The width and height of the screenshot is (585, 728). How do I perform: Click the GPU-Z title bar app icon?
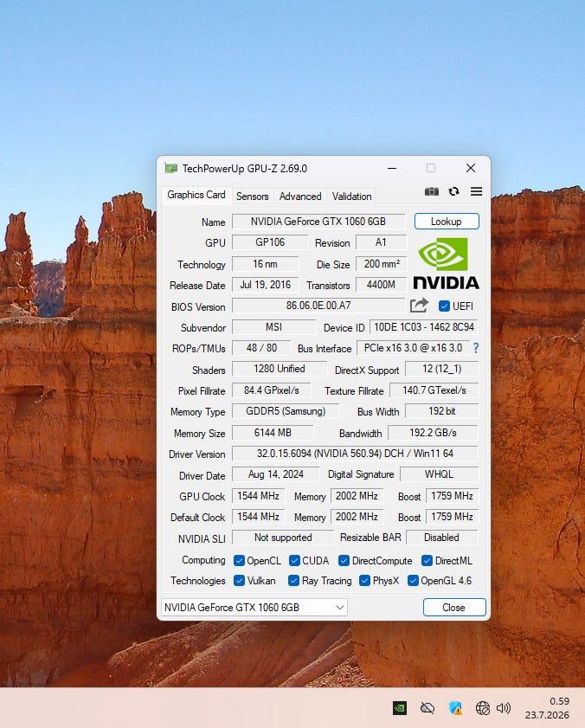170,168
